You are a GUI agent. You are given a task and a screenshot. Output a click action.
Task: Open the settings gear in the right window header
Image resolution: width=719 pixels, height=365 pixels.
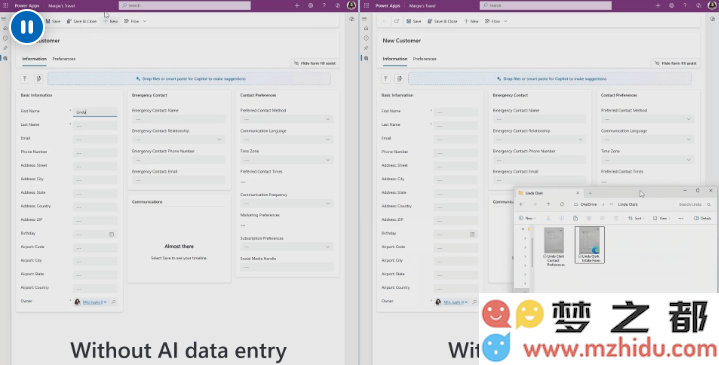(671, 6)
